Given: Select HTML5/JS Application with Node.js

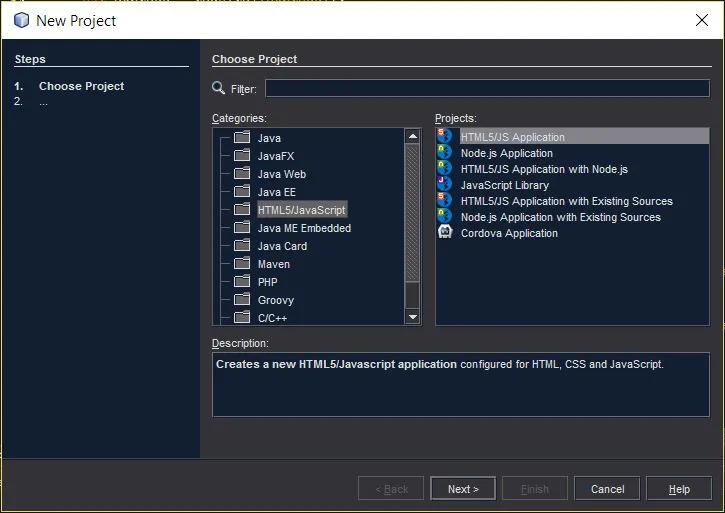Looking at the screenshot, I should 544,169.
